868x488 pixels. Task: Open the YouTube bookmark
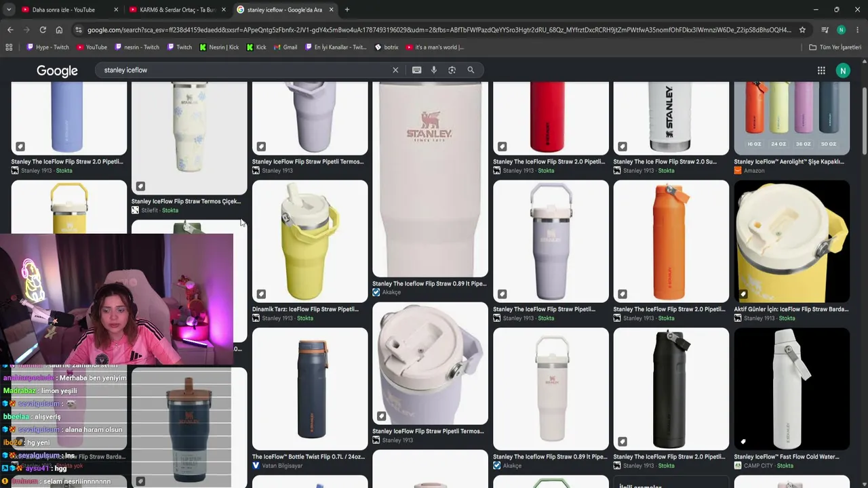tap(92, 47)
